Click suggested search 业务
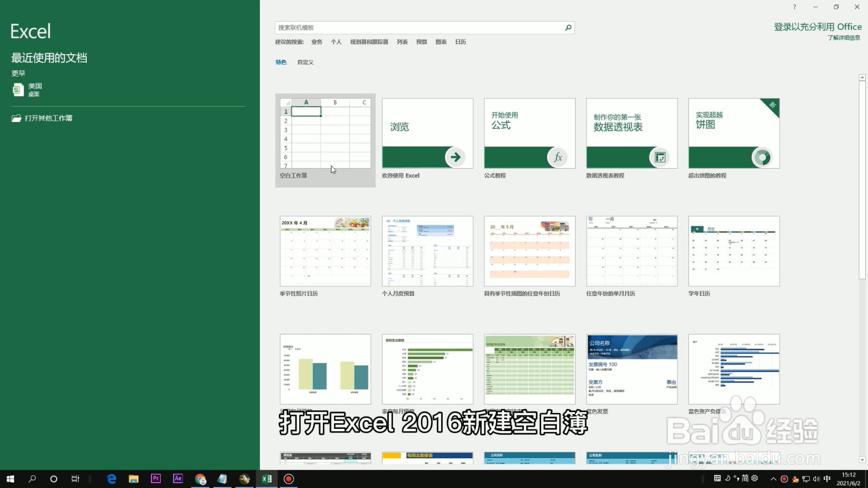868x488 pixels. 317,42
